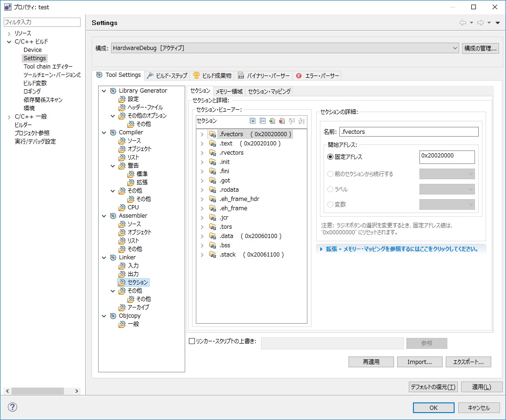This screenshot has height=420, width=506.
Task: Click the Compiler tool icon
Action: 113,132
